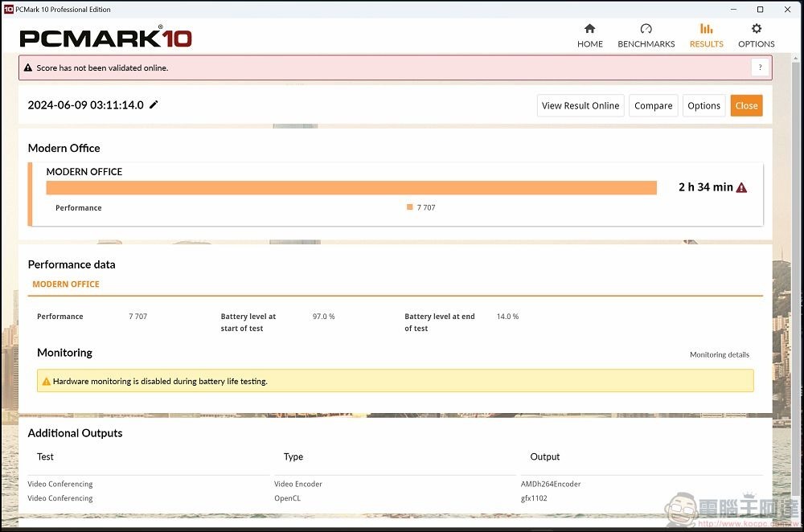
Task: Click the 97.0 % battery start value
Action: [323, 317]
